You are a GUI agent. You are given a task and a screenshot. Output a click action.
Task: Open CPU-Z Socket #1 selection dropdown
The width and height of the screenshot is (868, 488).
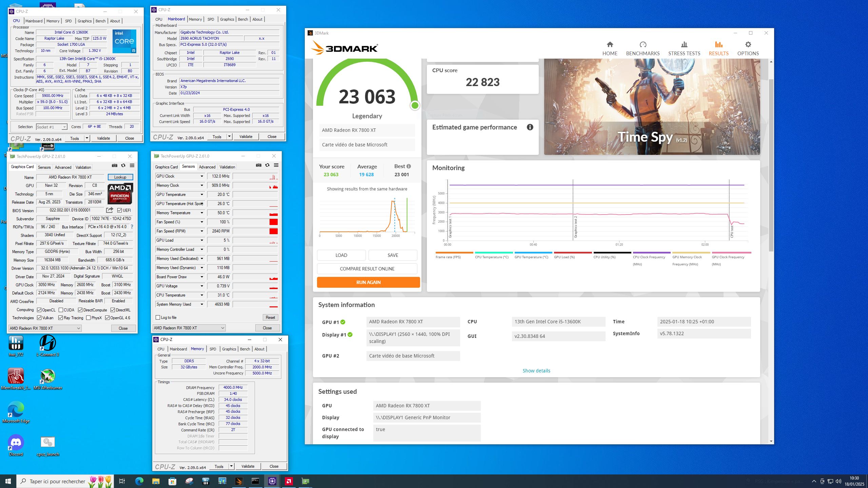(x=52, y=127)
